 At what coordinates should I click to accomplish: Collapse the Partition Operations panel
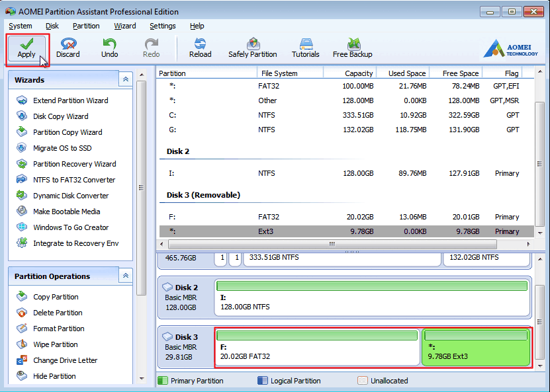click(x=126, y=276)
